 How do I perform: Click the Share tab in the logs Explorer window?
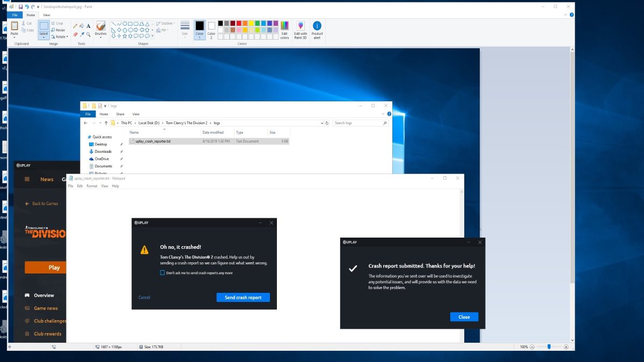click(x=120, y=114)
